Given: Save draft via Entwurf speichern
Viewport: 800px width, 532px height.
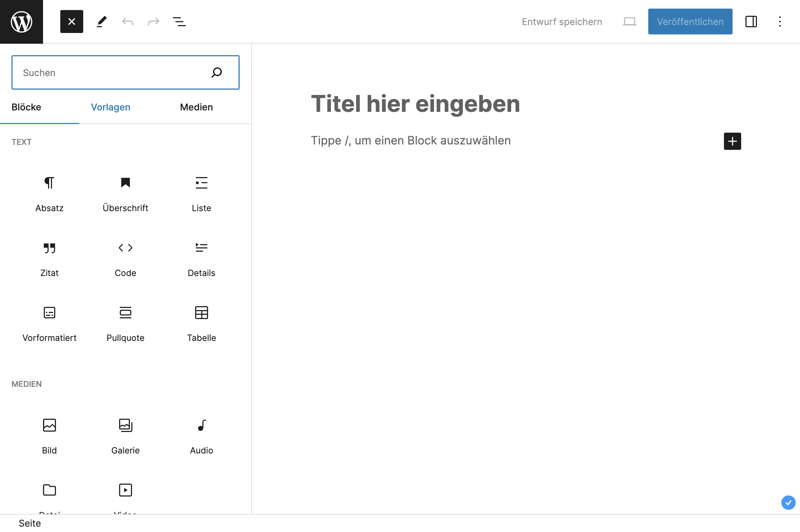Looking at the screenshot, I should point(562,22).
